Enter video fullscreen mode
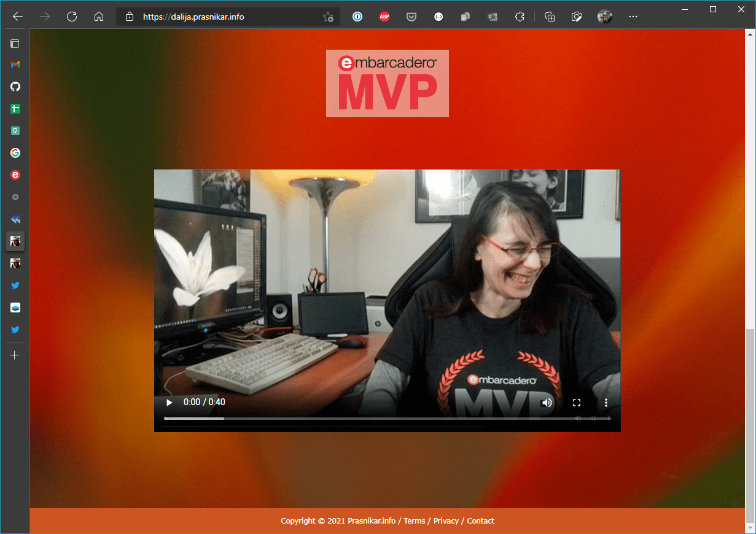This screenshot has height=534, width=756. pos(577,403)
